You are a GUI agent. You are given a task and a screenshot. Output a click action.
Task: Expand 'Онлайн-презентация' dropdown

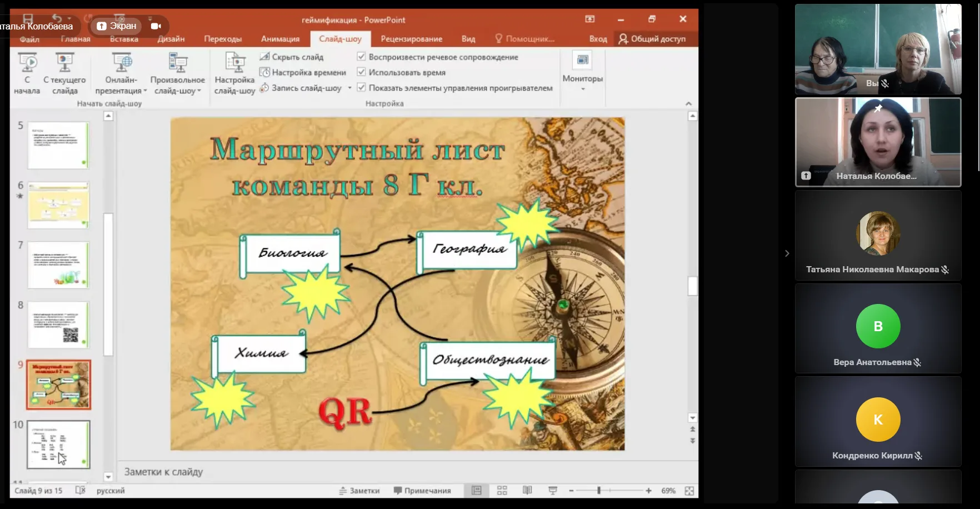pyautogui.click(x=121, y=85)
